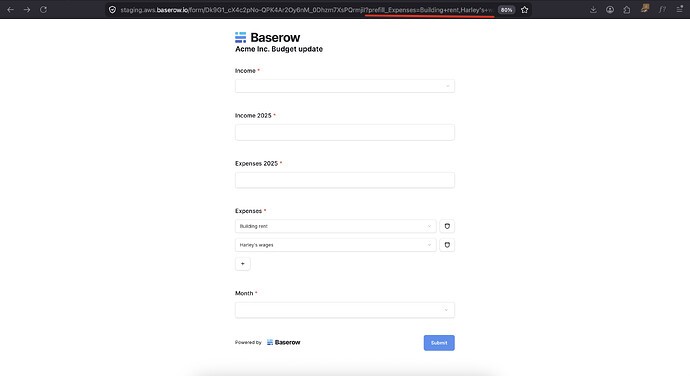Remove the Building rent expense row
Screen dimensions: 690x376
click(x=447, y=226)
